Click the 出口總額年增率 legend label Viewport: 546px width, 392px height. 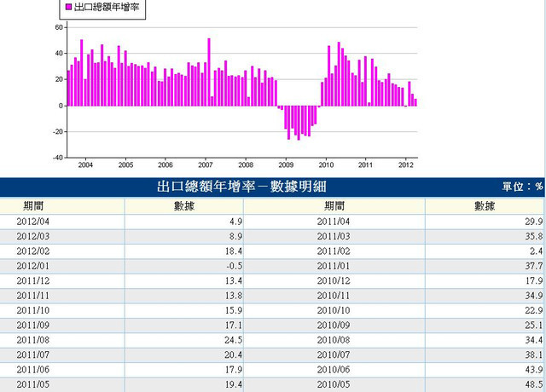click(107, 7)
